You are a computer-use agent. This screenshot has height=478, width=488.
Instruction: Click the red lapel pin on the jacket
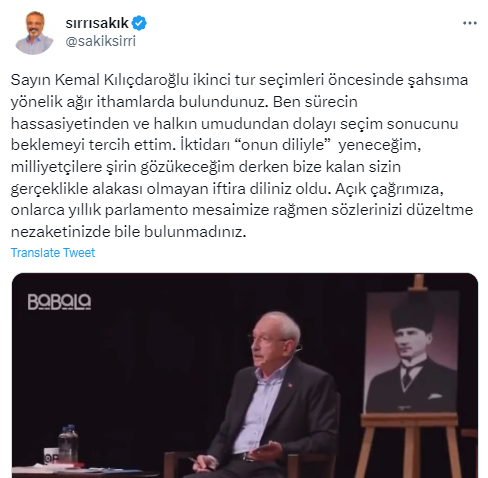pos(290,385)
